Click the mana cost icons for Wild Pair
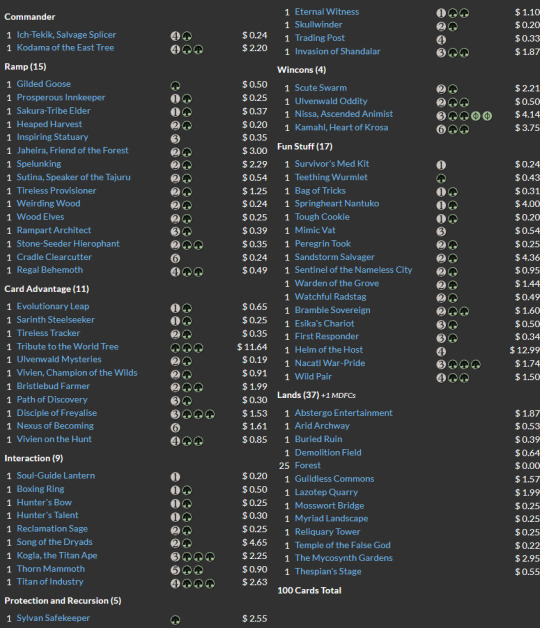 tap(453, 378)
